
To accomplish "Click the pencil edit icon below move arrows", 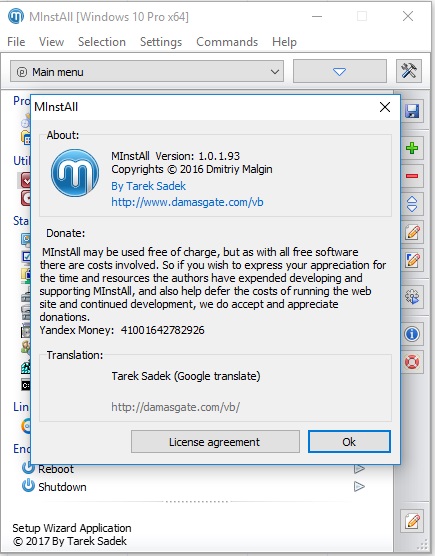I will (412, 232).
